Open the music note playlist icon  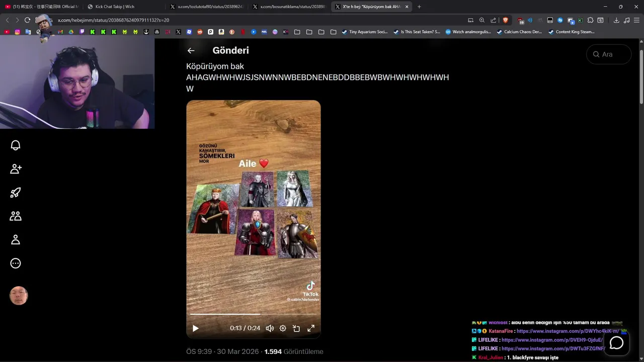tap(626, 20)
